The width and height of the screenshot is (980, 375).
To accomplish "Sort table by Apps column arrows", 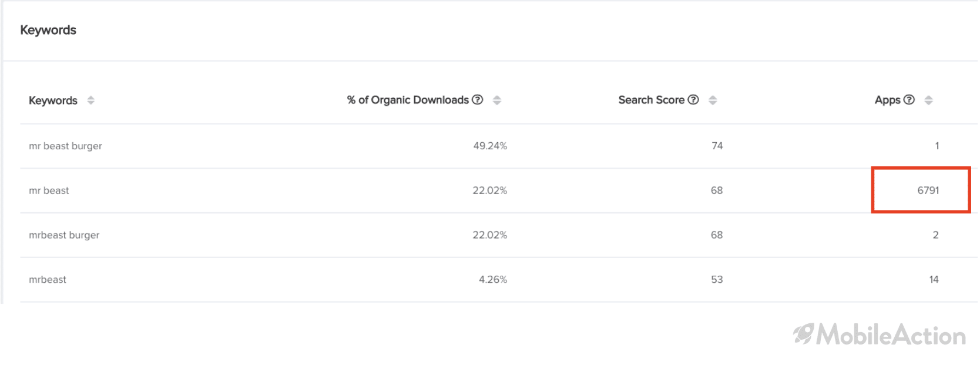I will click(x=928, y=101).
